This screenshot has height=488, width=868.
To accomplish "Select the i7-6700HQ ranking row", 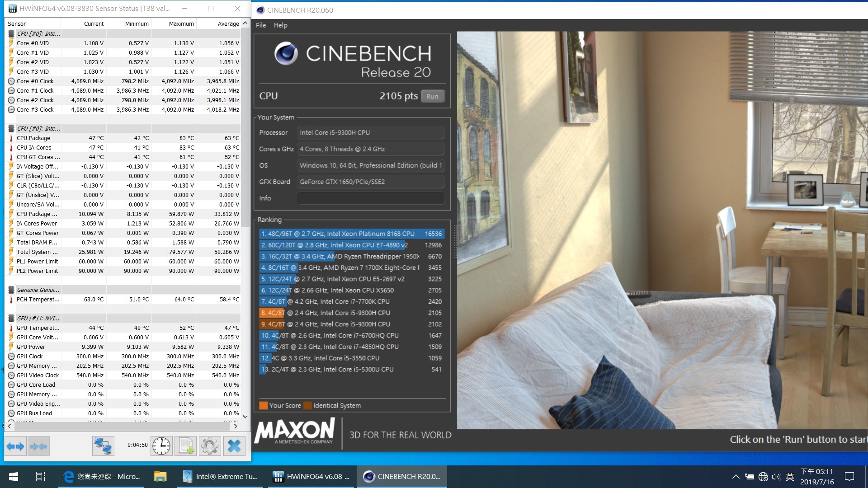I will point(352,336).
